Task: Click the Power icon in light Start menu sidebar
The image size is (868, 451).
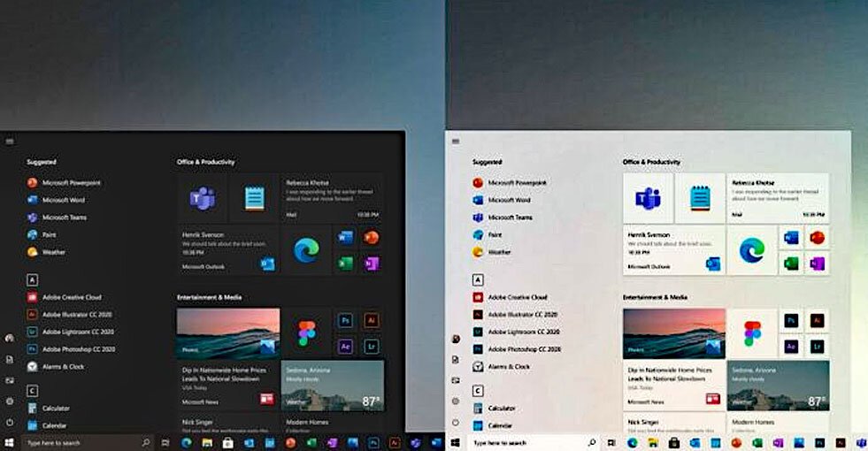Action: 455,422
